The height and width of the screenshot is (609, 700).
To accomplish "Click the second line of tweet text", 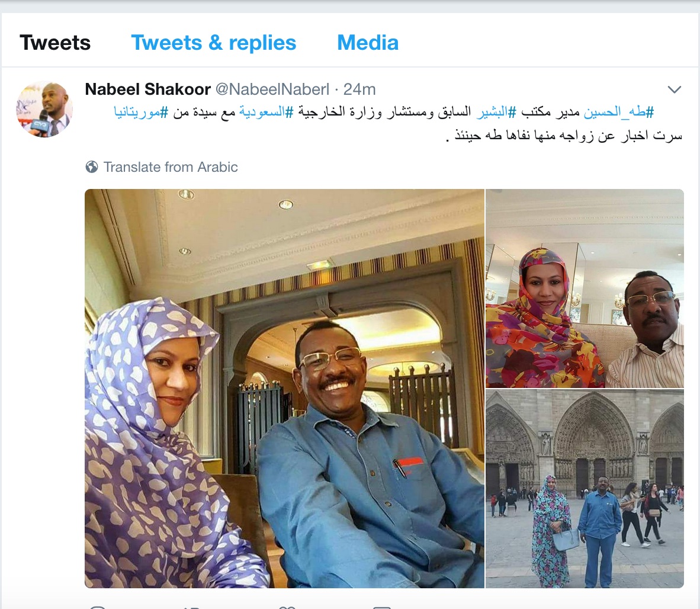I will pos(564,135).
